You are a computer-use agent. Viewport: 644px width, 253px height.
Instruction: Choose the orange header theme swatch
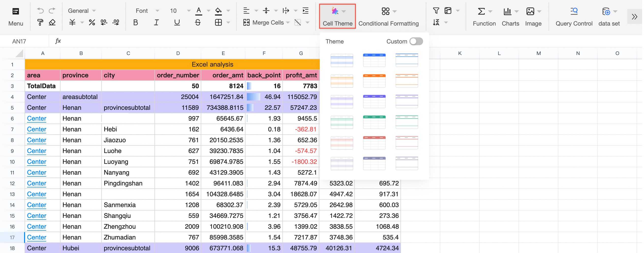pyautogui.click(x=374, y=81)
